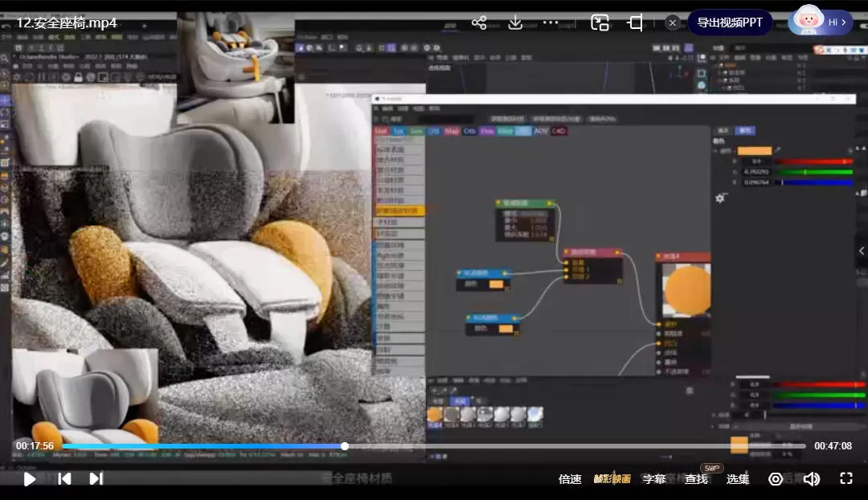Open the three-dot more options menu
Image resolution: width=868 pixels, height=500 pixels.
point(550,23)
